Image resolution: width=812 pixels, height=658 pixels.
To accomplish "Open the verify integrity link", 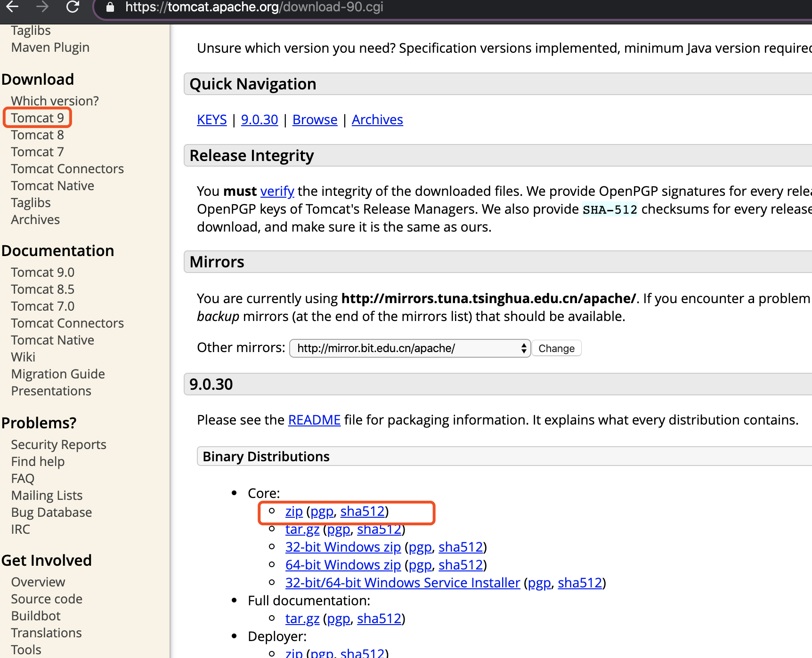I will tap(277, 191).
